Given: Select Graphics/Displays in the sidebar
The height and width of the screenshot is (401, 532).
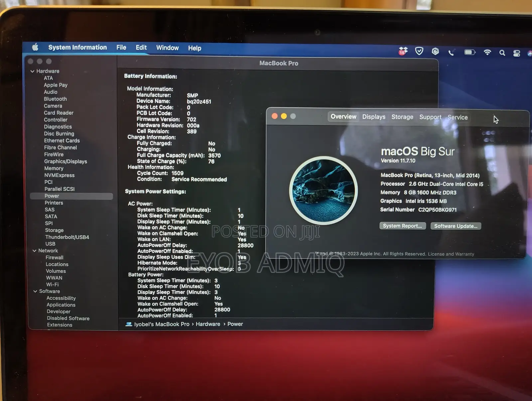Looking at the screenshot, I should [66, 162].
